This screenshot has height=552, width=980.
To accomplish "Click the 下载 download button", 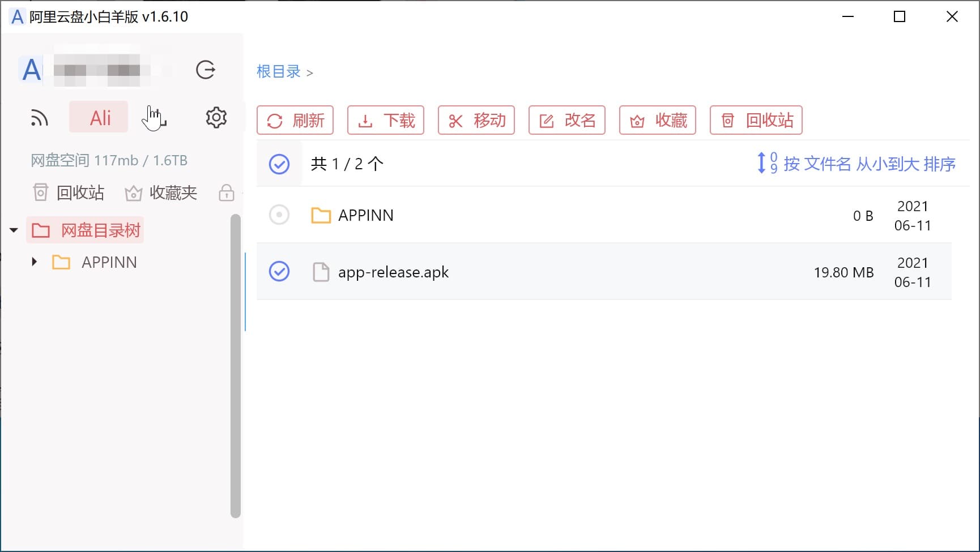I will coord(386,120).
